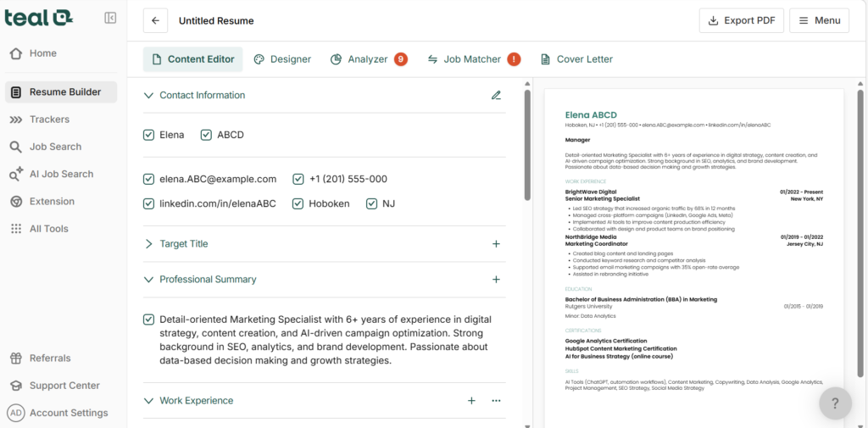The image size is (868, 428).
Task: Open the Job Matcher tab
Action: point(464,59)
